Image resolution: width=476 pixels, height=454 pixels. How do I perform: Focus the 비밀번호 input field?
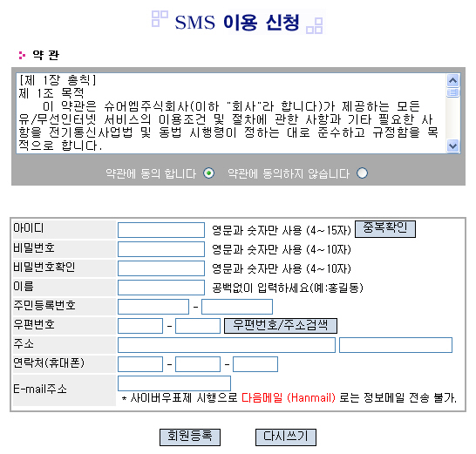click(161, 249)
